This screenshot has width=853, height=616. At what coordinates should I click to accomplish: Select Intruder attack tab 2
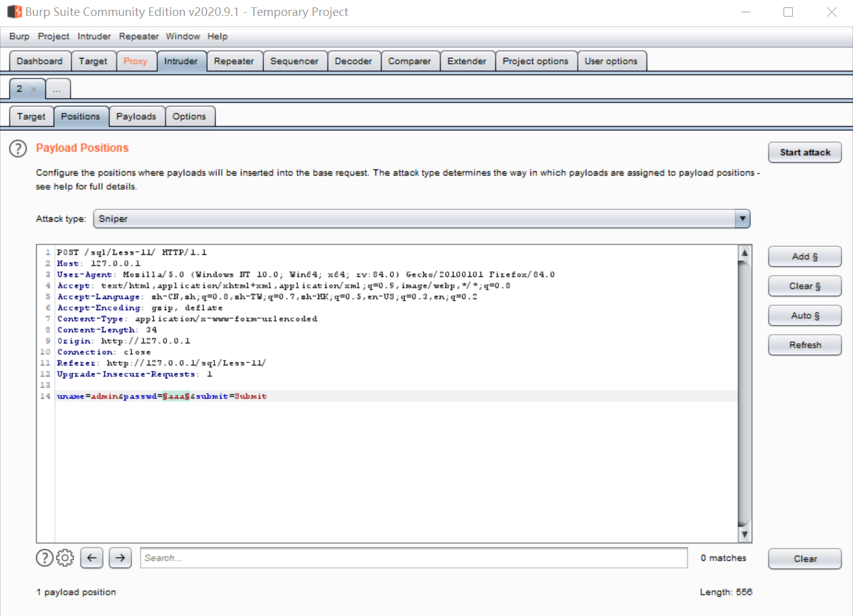point(20,89)
